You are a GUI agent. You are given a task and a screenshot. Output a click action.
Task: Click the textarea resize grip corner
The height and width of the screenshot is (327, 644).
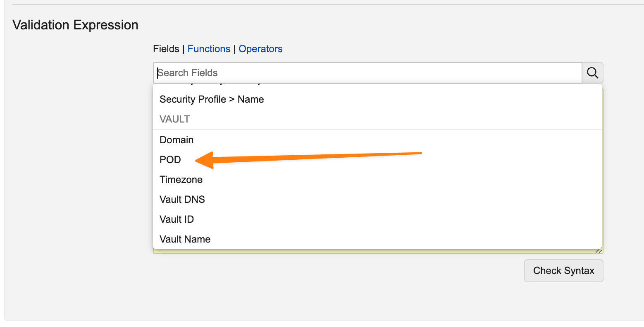coord(599,251)
